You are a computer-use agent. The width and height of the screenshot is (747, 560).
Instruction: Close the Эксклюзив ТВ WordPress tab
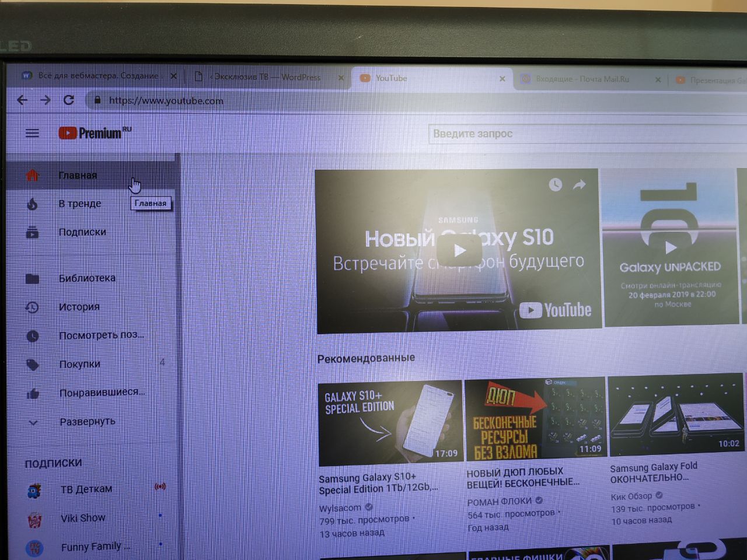[x=341, y=77]
